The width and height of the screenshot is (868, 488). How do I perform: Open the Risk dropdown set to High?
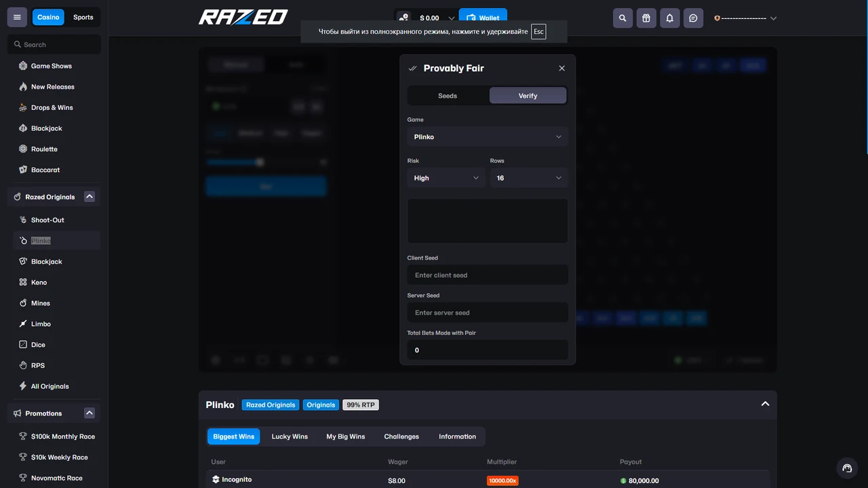pos(446,178)
